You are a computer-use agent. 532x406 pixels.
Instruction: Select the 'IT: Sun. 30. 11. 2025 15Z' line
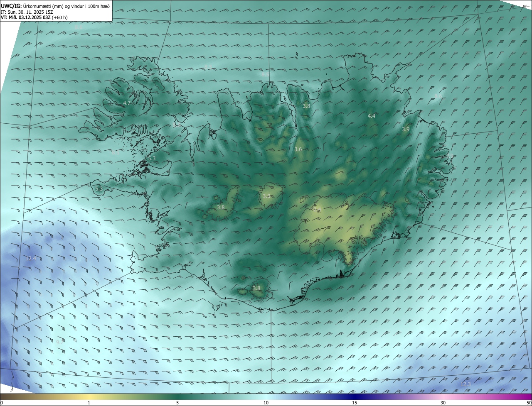tap(27, 12)
